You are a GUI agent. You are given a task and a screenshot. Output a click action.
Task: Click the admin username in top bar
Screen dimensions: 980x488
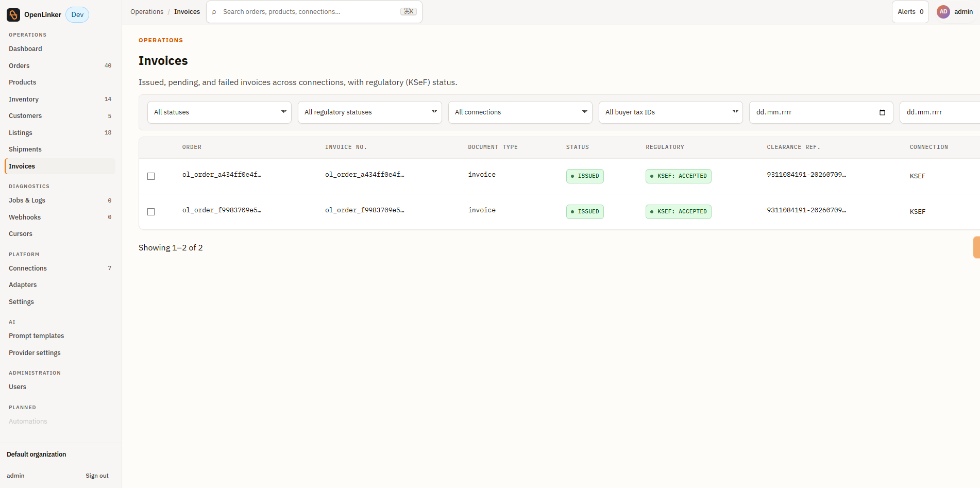click(963, 12)
